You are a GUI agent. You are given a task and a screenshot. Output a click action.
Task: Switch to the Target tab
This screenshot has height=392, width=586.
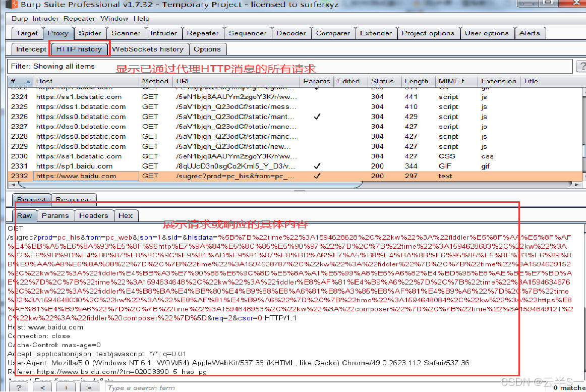coord(27,33)
